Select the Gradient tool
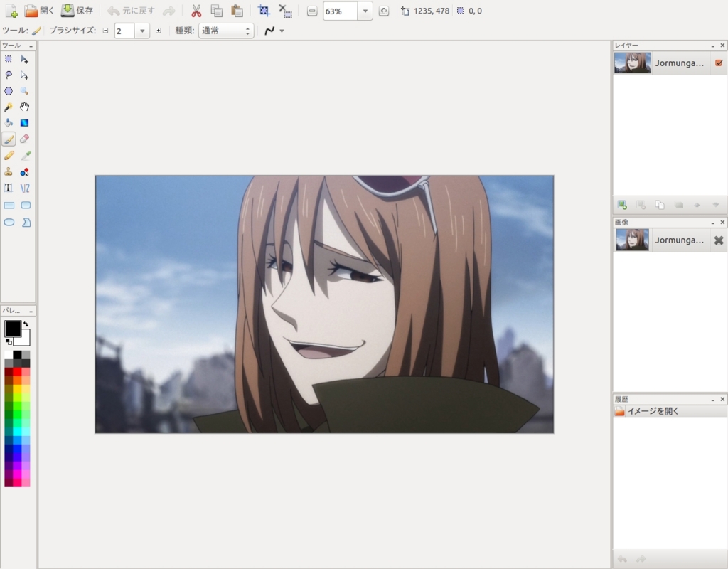This screenshot has width=728, height=569. 25,123
